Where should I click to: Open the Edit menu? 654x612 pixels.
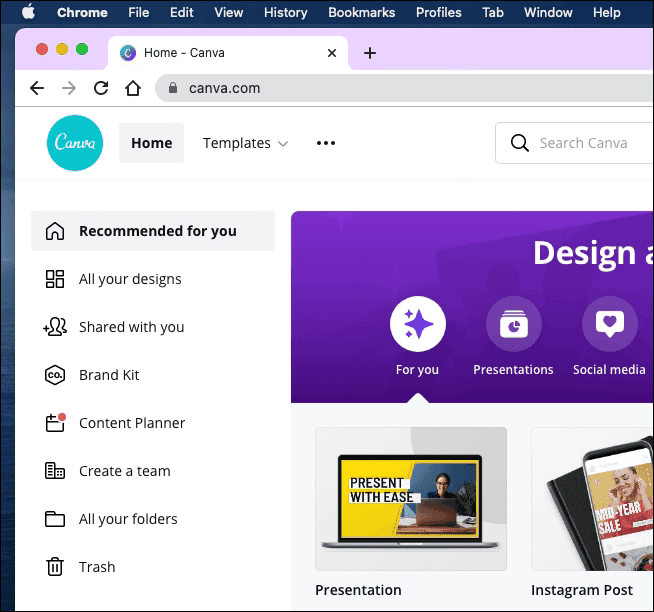[x=181, y=13]
